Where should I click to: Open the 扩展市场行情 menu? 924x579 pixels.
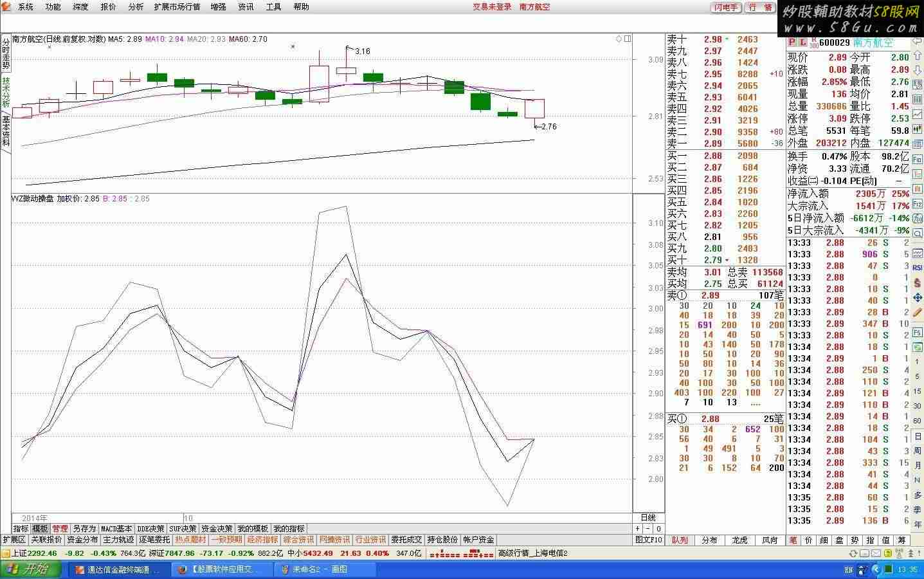[x=177, y=7]
